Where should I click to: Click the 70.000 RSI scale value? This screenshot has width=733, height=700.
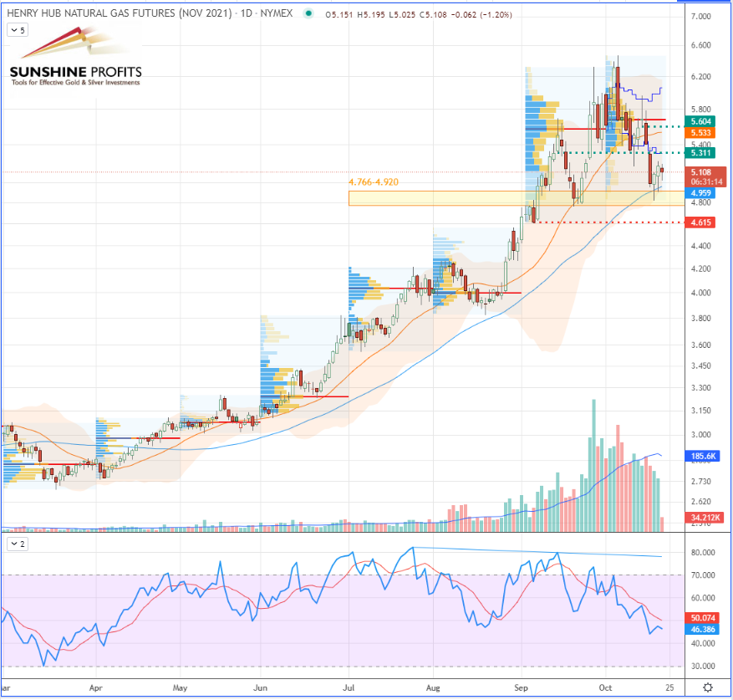click(x=703, y=575)
